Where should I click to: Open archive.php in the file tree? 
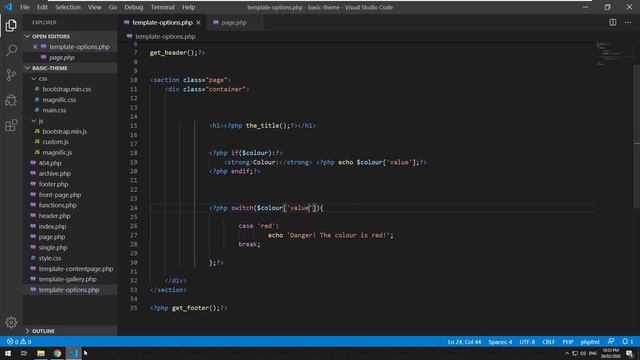point(54,173)
